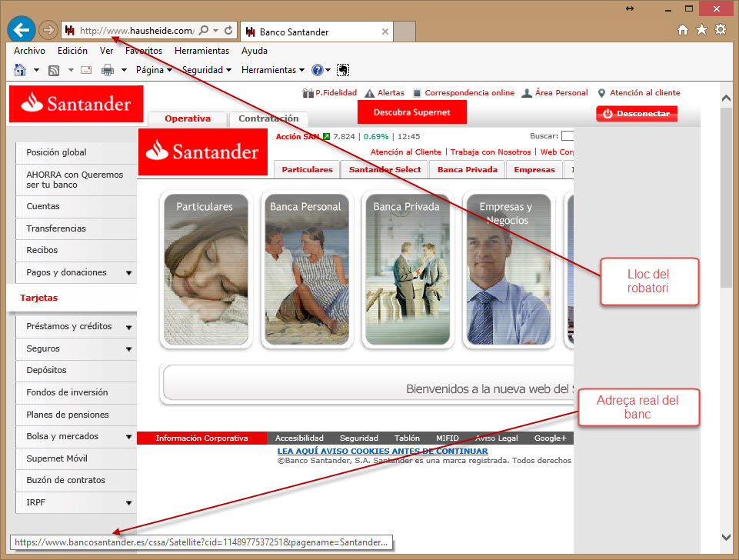
Task: Open the Ver menu
Action: click(107, 51)
